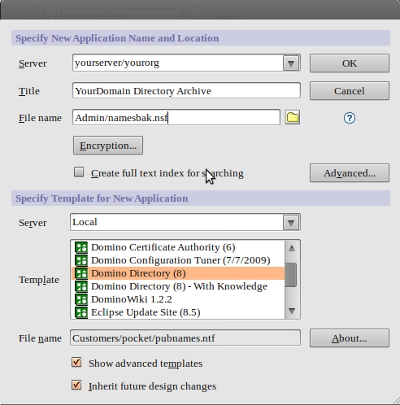The height and width of the screenshot is (405, 400).
Task: Click the Eclipse Update Site template icon
Action: [81, 312]
